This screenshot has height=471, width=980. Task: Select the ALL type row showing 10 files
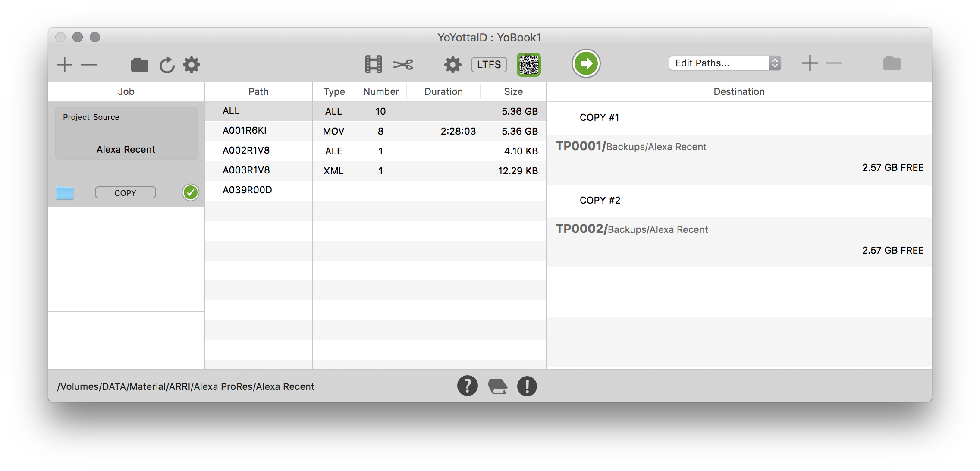[430, 111]
